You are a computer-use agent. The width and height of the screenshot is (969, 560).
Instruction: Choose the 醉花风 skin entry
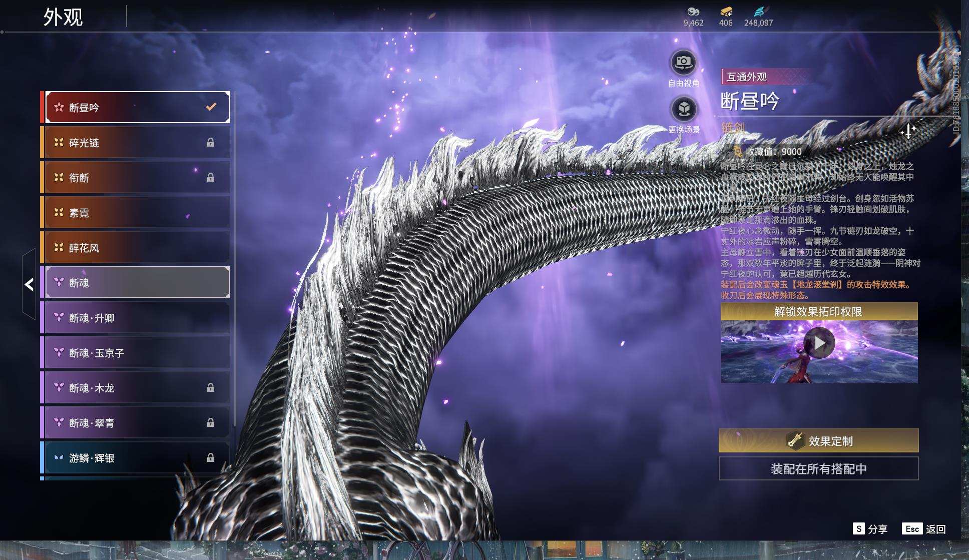coord(138,247)
